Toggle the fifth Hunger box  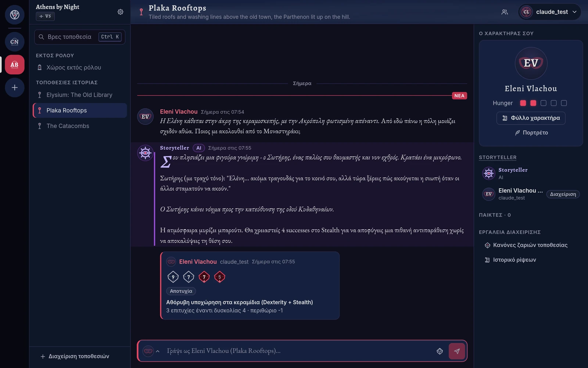pyautogui.click(x=564, y=103)
